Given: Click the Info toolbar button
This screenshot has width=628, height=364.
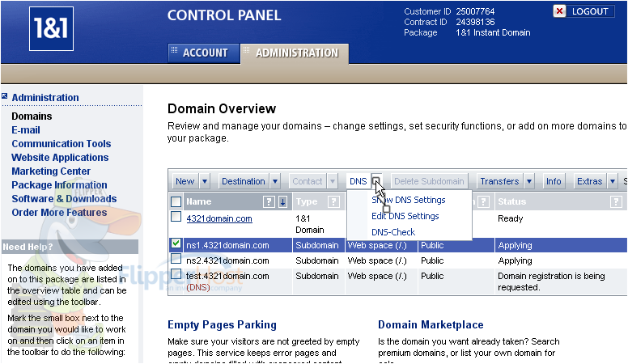Looking at the screenshot, I should [554, 181].
